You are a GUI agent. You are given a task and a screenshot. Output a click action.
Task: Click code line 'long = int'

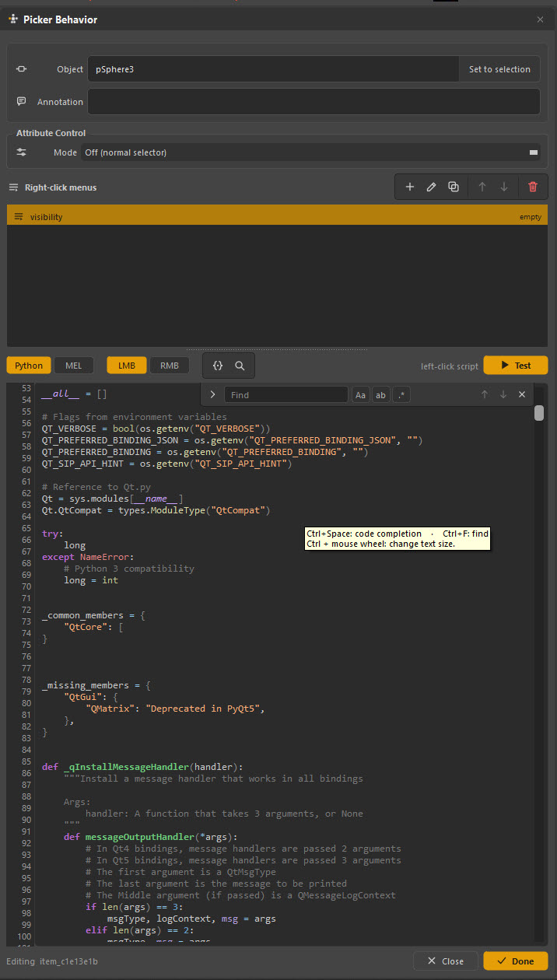[x=91, y=580]
